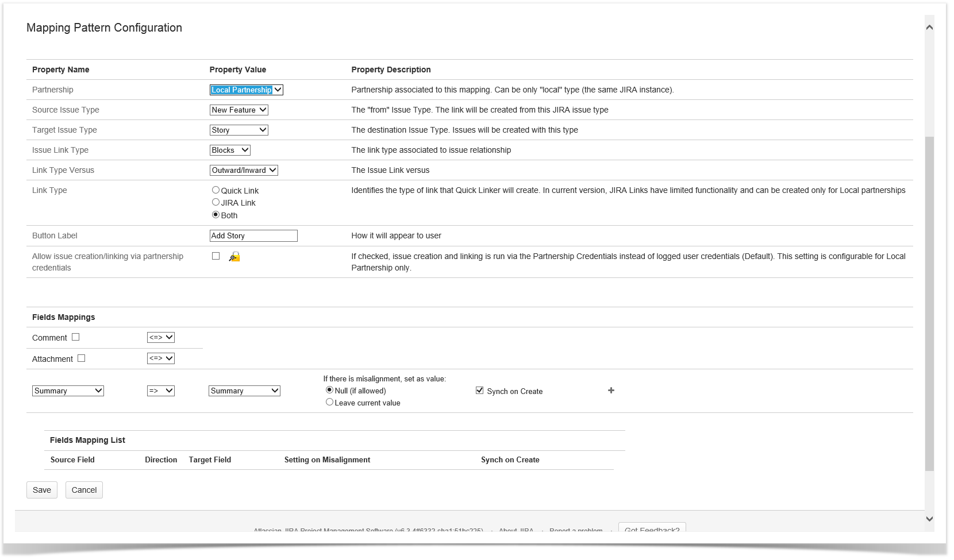Expand the Target Issue Type Story dropdown

(238, 130)
